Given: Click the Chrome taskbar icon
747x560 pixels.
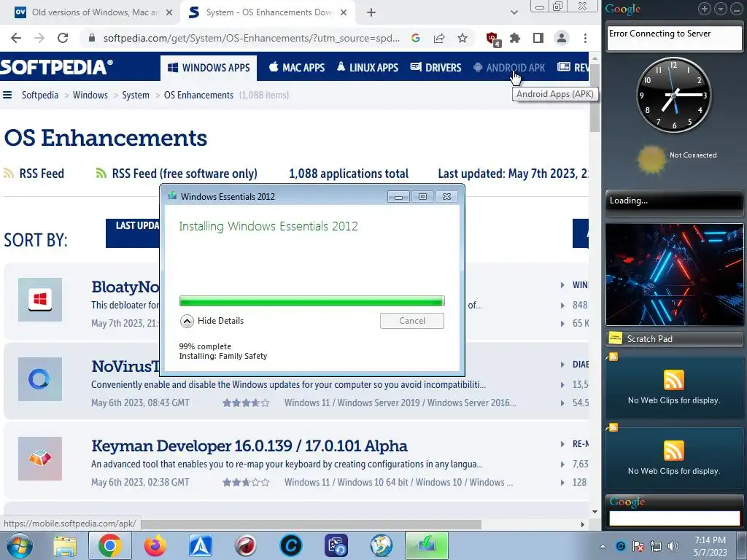Looking at the screenshot, I should click(109, 545).
